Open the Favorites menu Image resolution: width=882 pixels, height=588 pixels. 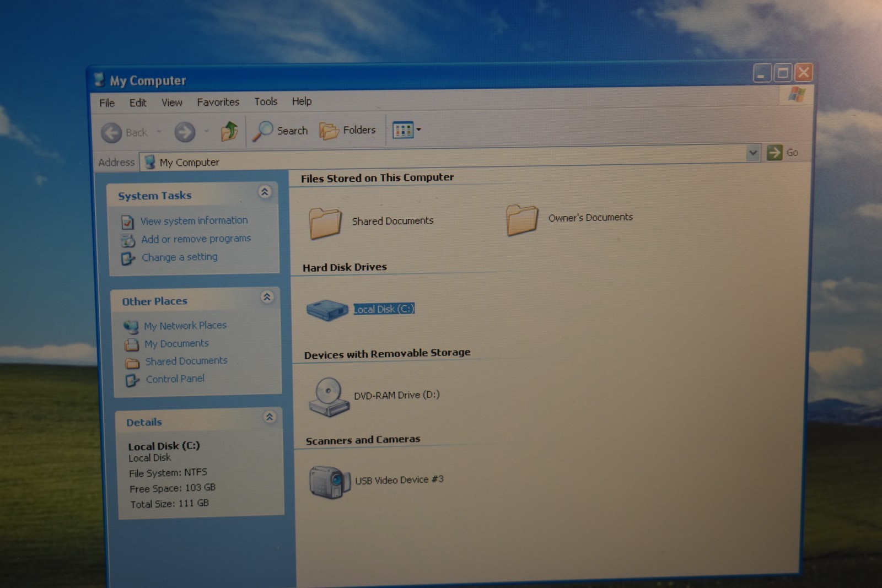tap(218, 102)
